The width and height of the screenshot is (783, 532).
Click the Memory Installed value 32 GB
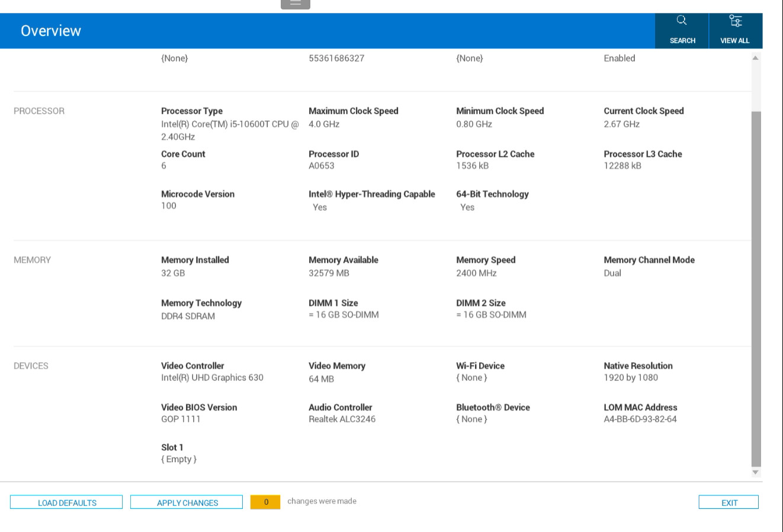(173, 273)
